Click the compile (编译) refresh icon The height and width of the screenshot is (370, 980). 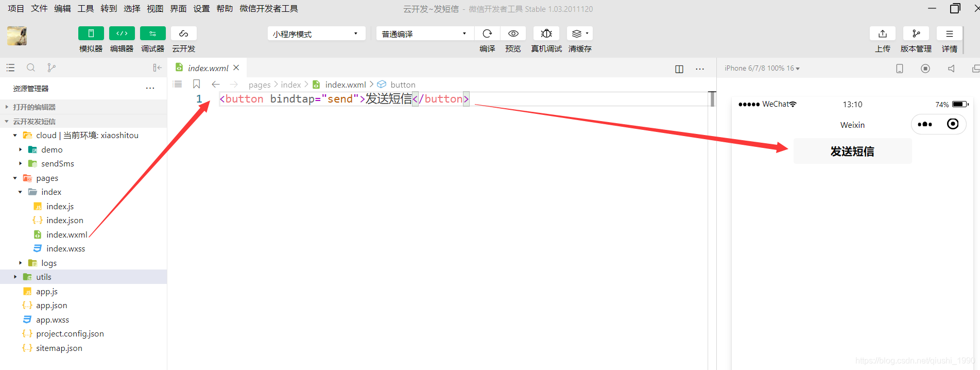click(x=487, y=33)
